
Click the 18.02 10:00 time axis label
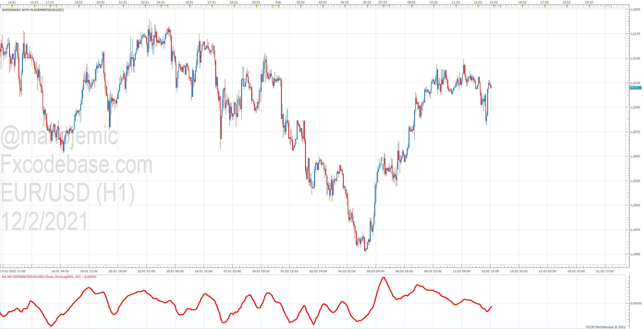(x=576, y=271)
